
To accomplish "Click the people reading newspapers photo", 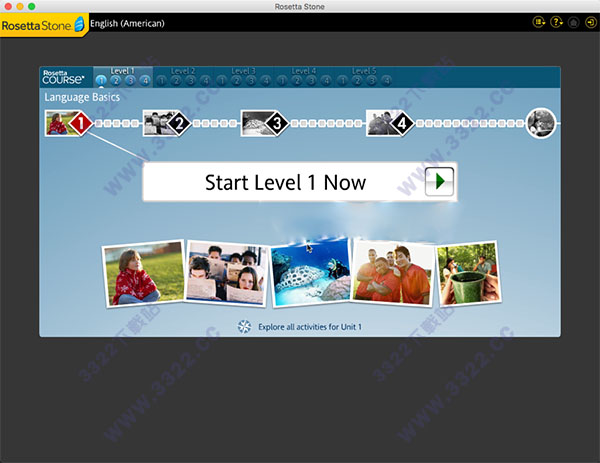I will coord(226,273).
